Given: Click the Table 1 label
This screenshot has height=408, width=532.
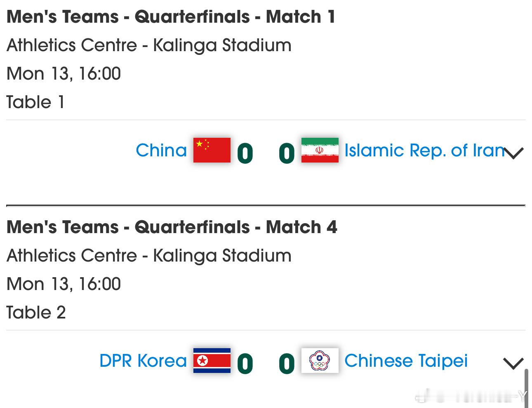Looking at the screenshot, I should coord(35,102).
